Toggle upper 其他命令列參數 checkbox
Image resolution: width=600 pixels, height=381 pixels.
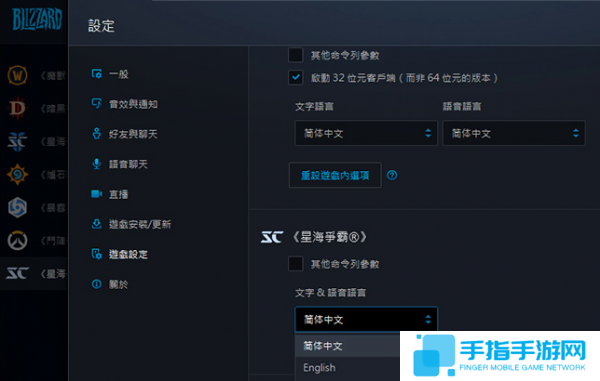click(295, 55)
